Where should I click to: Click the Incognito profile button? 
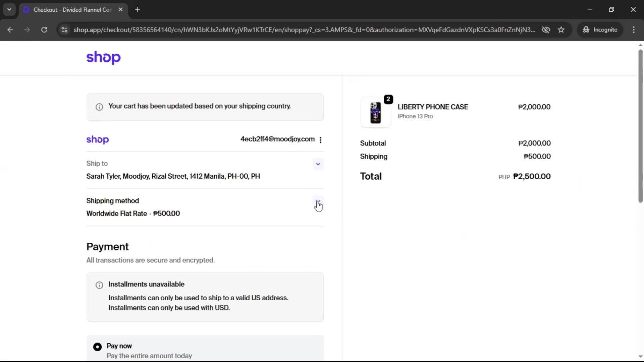click(x=600, y=30)
